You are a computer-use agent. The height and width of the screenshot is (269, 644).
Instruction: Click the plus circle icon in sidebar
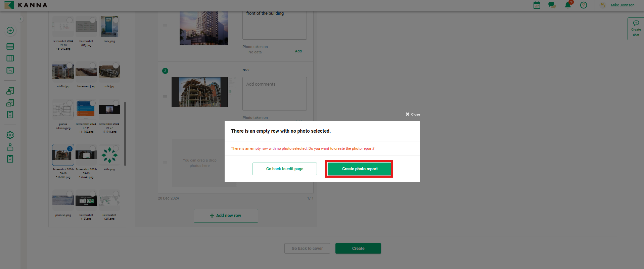[10, 31]
